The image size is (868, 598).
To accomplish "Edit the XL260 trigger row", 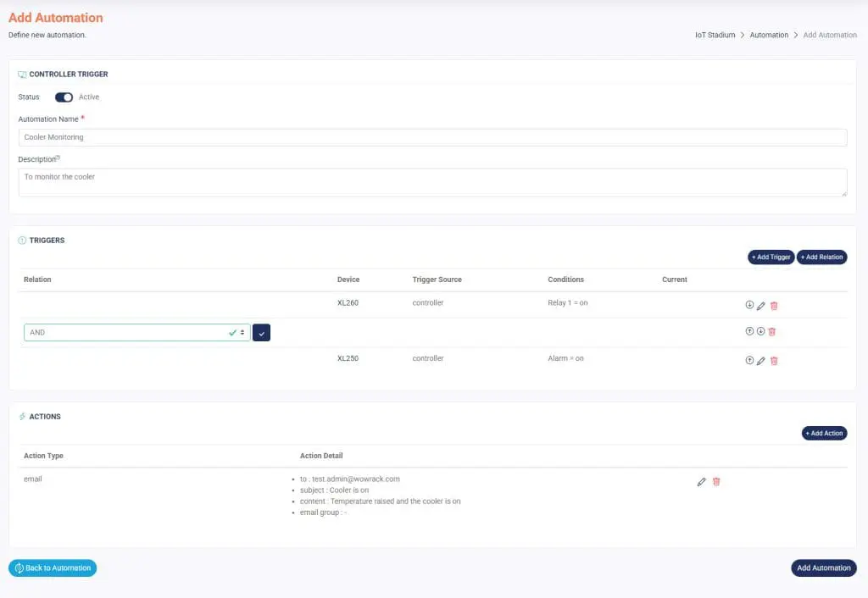I will pyautogui.click(x=761, y=305).
